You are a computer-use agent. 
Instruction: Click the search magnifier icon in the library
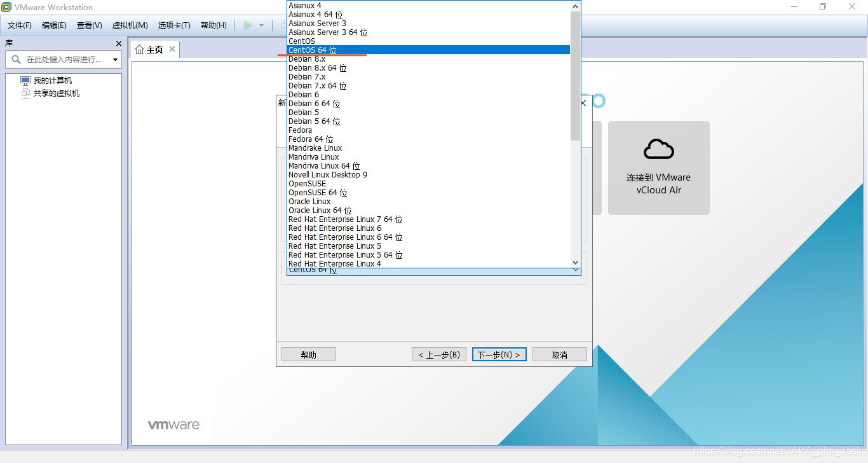pos(15,59)
